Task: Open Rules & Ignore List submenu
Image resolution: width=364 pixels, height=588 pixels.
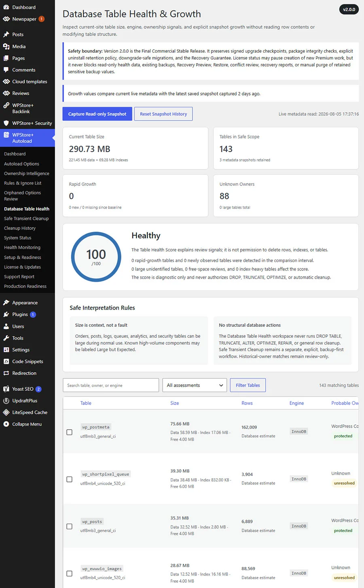Action: (23, 183)
